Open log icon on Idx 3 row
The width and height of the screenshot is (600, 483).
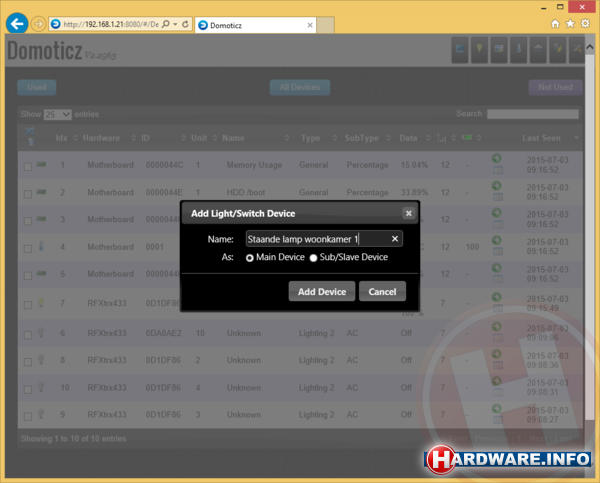click(498, 224)
